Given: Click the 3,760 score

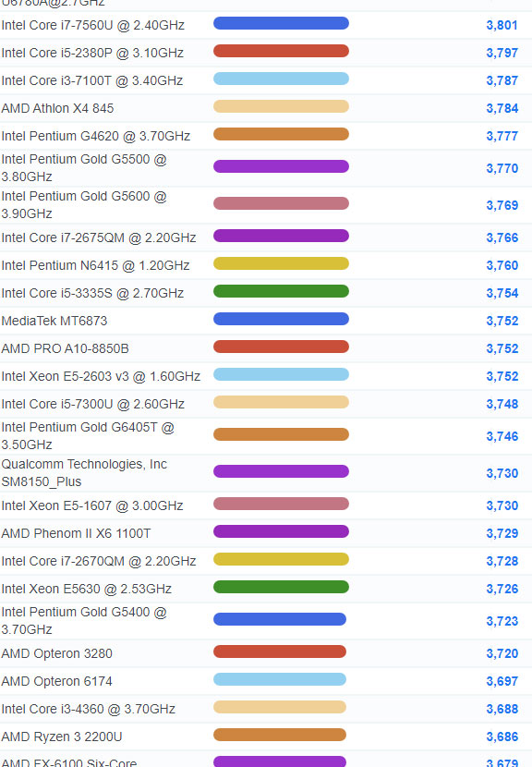Looking at the screenshot, I should pos(502,265).
